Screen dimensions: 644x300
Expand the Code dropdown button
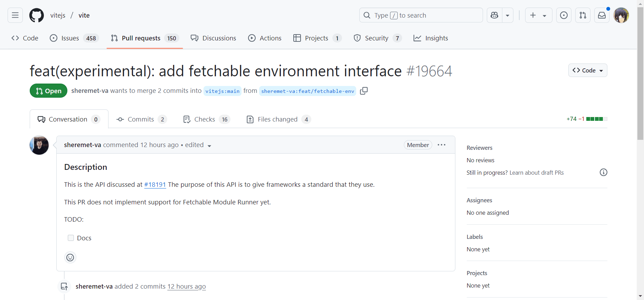(x=587, y=70)
